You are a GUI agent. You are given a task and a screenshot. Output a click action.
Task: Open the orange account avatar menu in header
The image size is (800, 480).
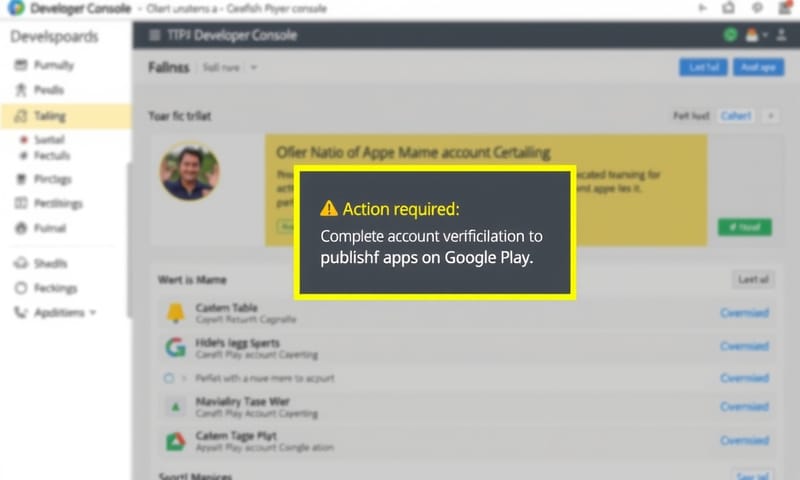tap(752, 35)
